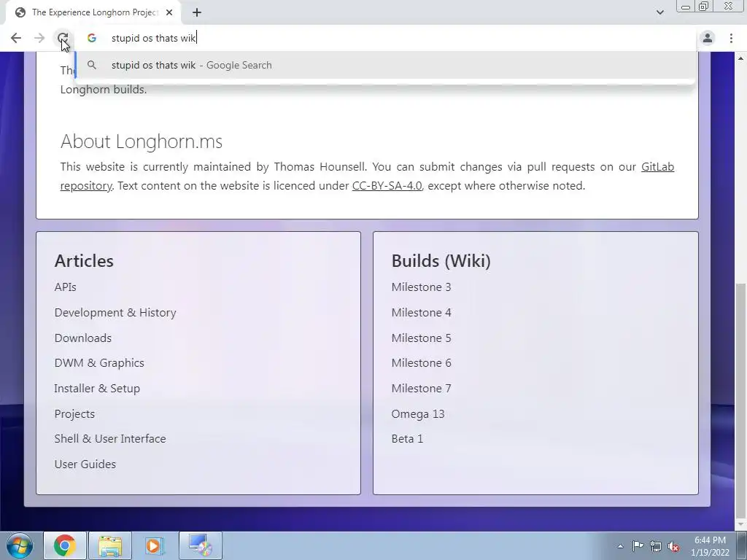Open the Milestone 3 builds page

[x=421, y=287]
